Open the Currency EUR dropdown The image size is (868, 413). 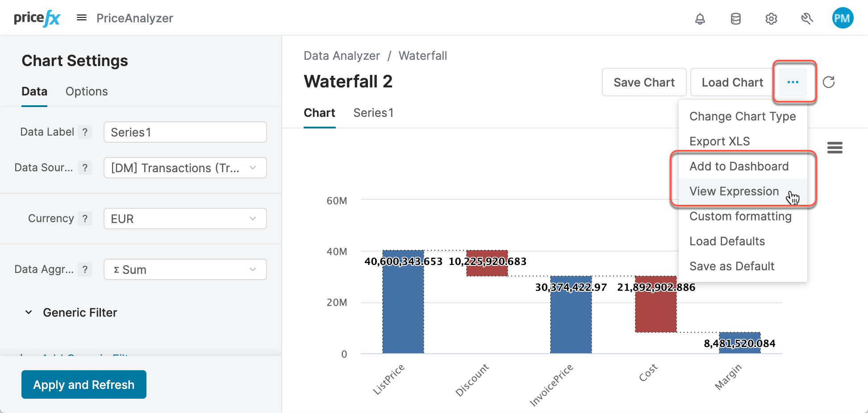(x=185, y=219)
